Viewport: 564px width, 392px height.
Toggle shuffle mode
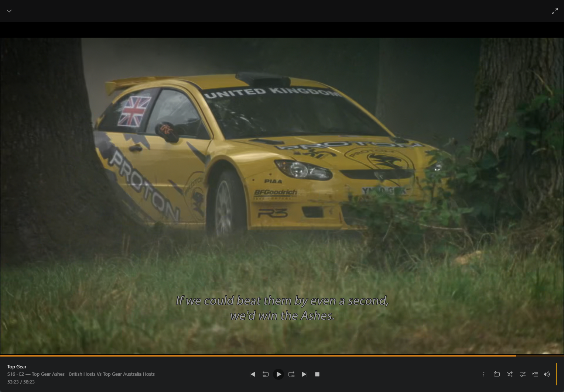510,374
